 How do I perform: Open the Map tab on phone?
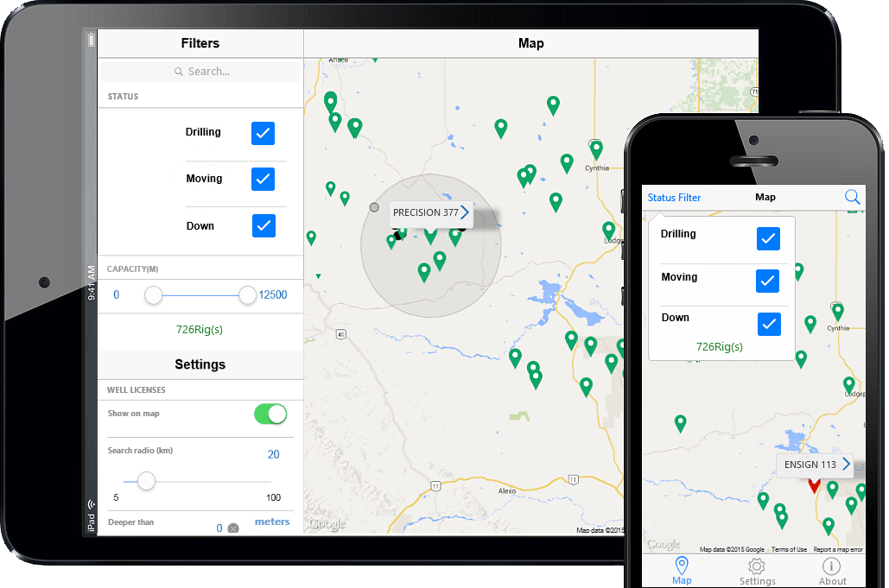click(x=682, y=571)
